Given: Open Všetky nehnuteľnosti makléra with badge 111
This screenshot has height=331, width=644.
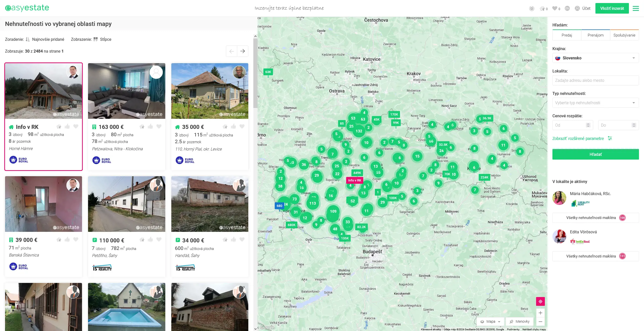Looking at the screenshot, I should pos(595,256).
